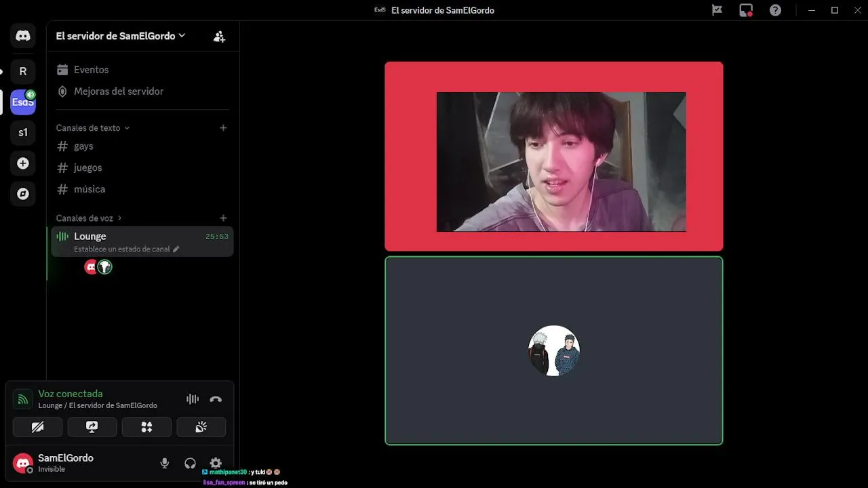Open connection info signal icon
Screen dimensions: 868x488
[x=23, y=399]
